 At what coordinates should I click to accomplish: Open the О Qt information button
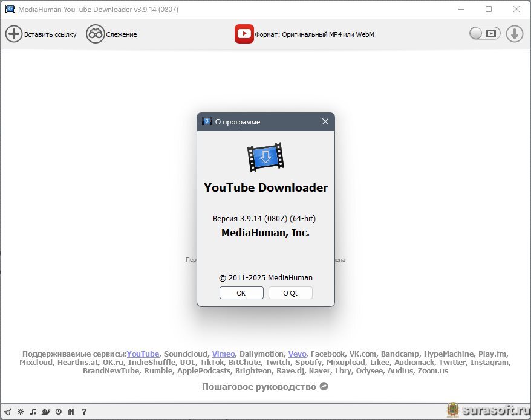coord(290,293)
